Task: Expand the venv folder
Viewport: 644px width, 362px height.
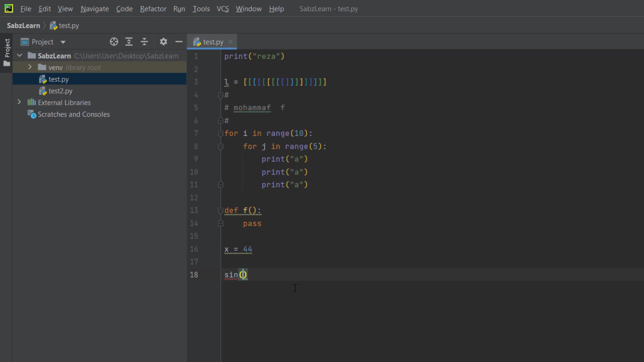Action: (30, 67)
